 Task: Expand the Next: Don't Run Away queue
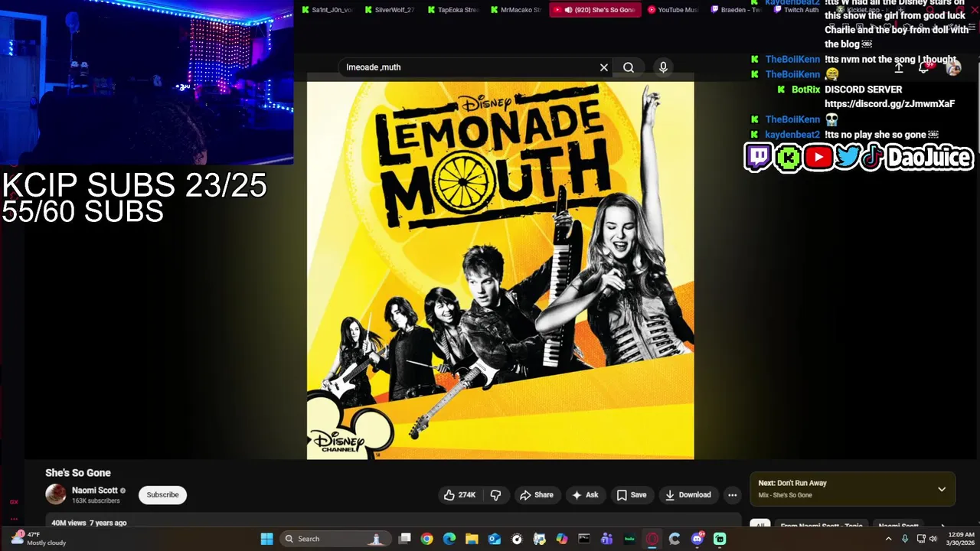click(x=942, y=489)
